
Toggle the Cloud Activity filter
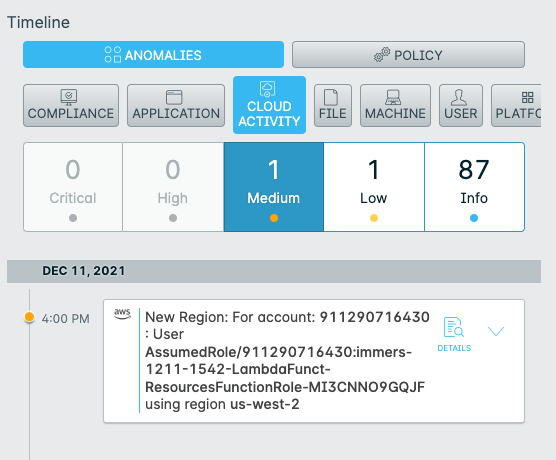(x=269, y=105)
